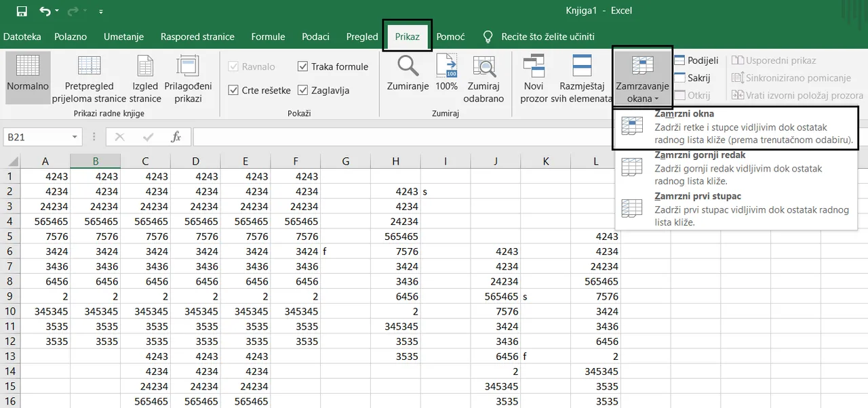Select row 13 header
868x408 pixels.
(x=10, y=356)
